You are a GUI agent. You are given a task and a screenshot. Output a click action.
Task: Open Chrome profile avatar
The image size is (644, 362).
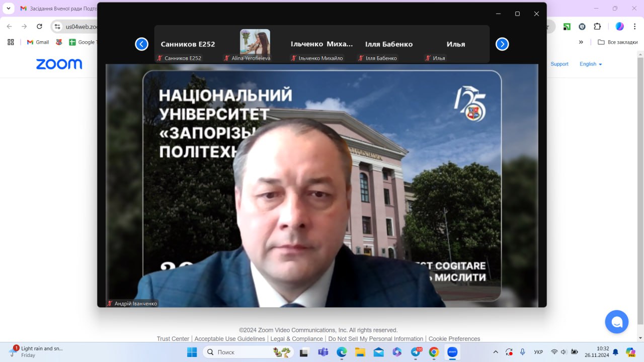tap(619, 26)
